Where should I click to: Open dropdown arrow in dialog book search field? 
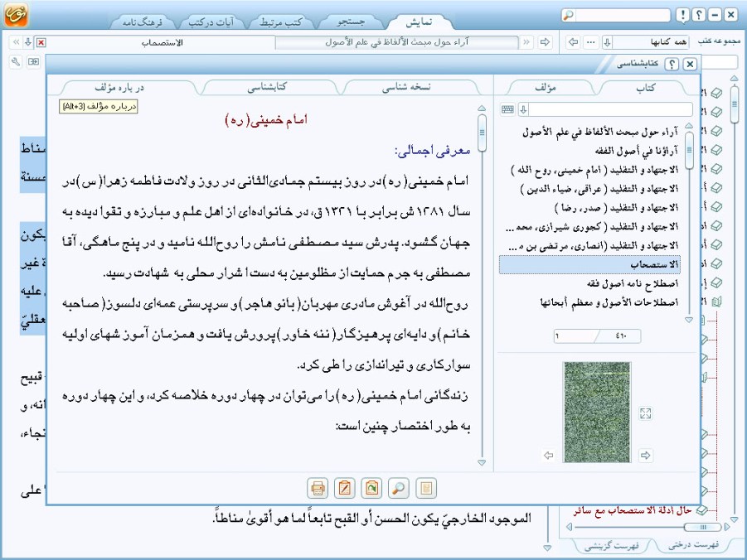tap(523, 109)
